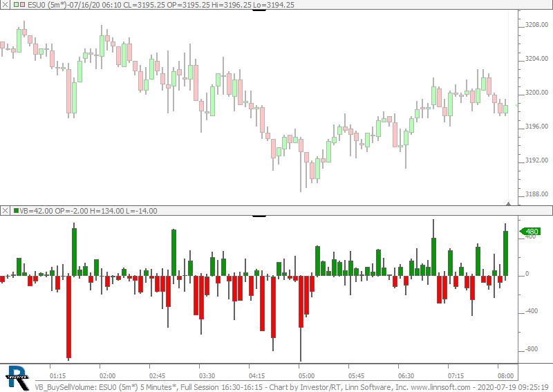
Task: Select the ESU0 (5m*) chart title readout
Action: pyautogui.click(x=161, y=5)
